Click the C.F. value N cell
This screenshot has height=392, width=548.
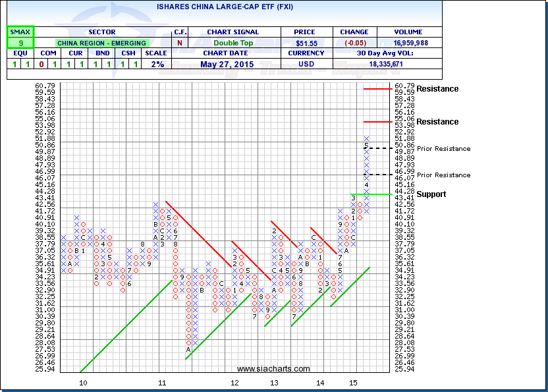(180, 43)
